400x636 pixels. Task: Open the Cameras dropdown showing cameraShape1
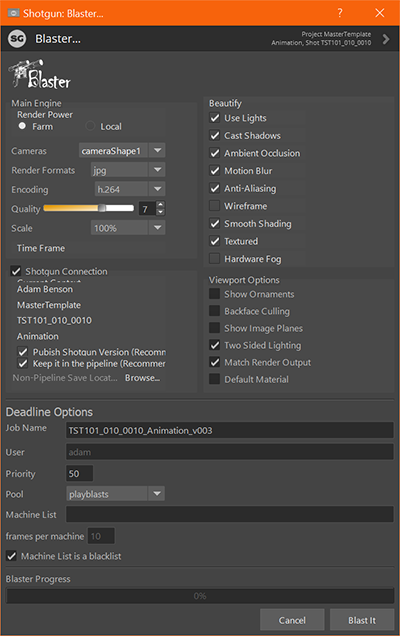click(x=122, y=150)
